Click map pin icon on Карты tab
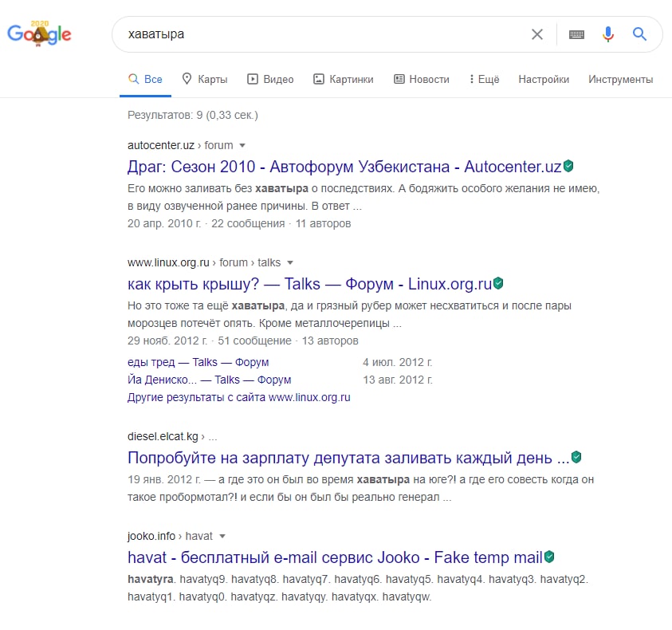This screenshot has height=630, width=672. 187,78
